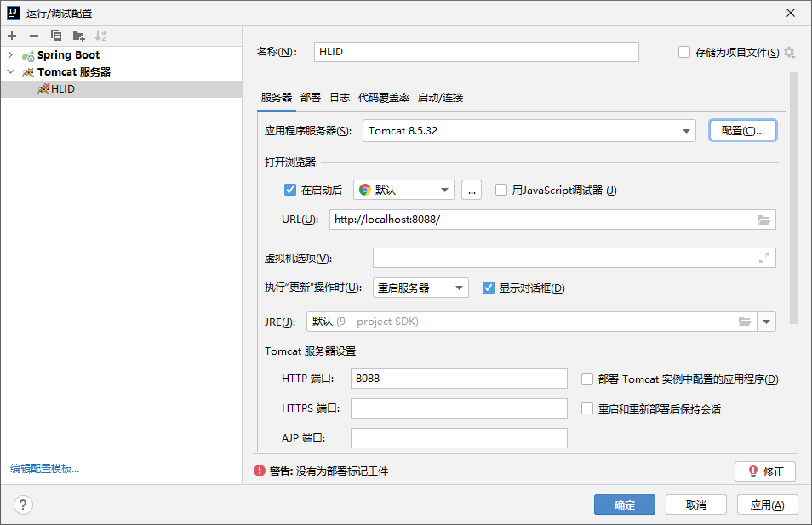Click the HTTP 端口 input field
The height and width of the screenshot is (525, 812).
coord(459,379)
